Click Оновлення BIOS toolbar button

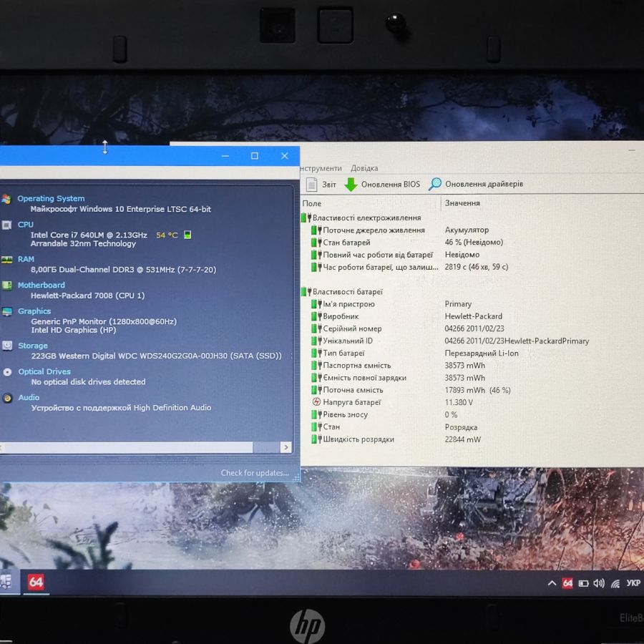click(x=382, y=185)
